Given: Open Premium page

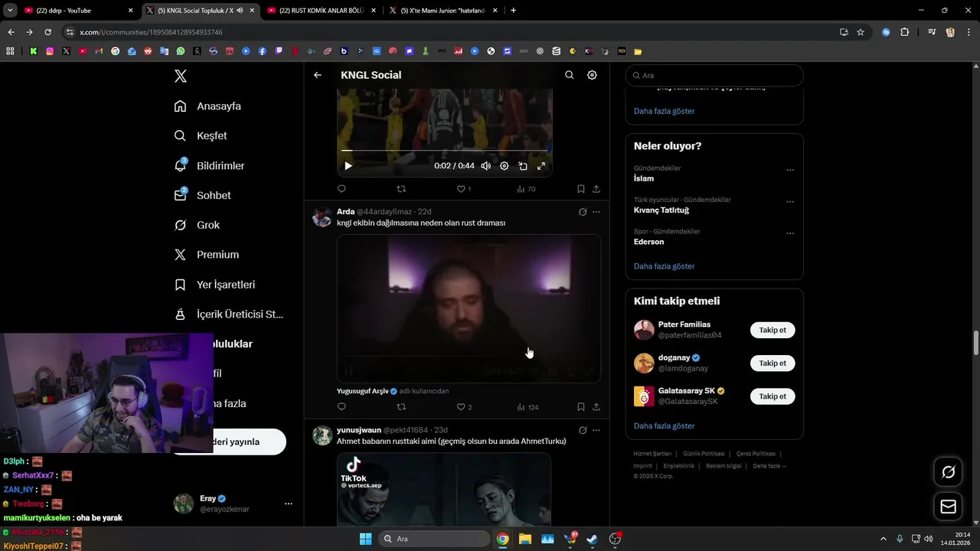Looking at the screenshot, I should click(x=207, y=255).
